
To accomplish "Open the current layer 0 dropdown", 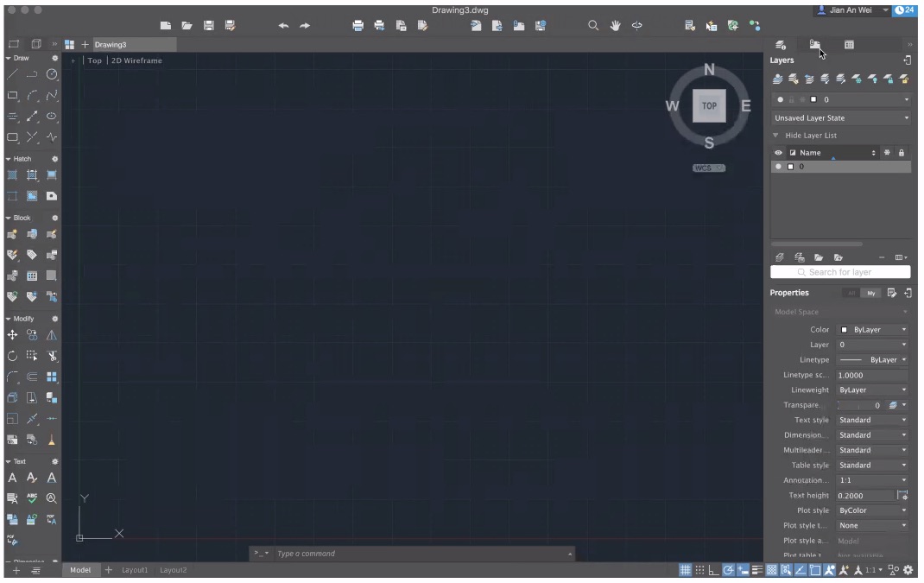I will pos(841,99).
